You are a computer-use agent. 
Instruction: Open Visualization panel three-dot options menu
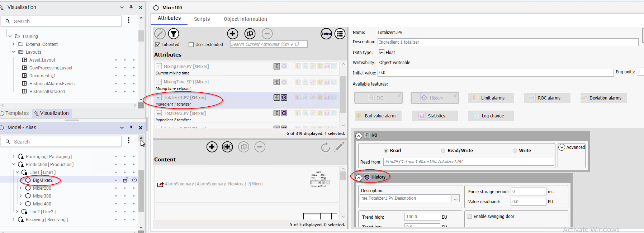[x=129, y=20]
